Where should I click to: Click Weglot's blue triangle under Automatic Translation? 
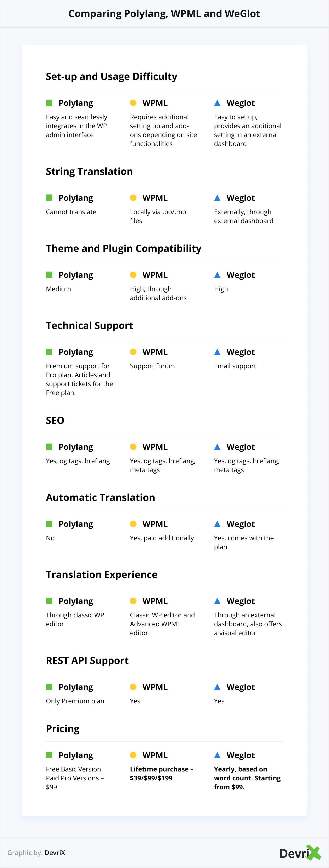217,524
